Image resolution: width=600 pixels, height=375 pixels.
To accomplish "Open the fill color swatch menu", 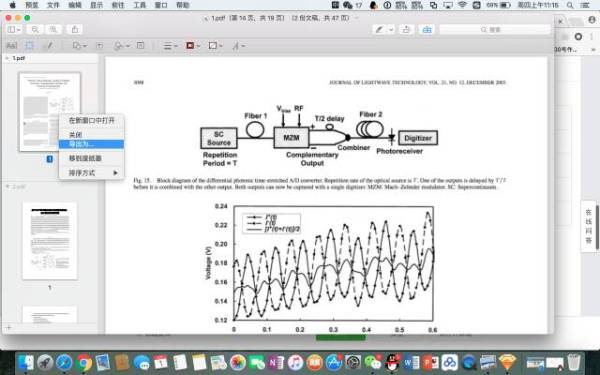I will tap(215, 46).
